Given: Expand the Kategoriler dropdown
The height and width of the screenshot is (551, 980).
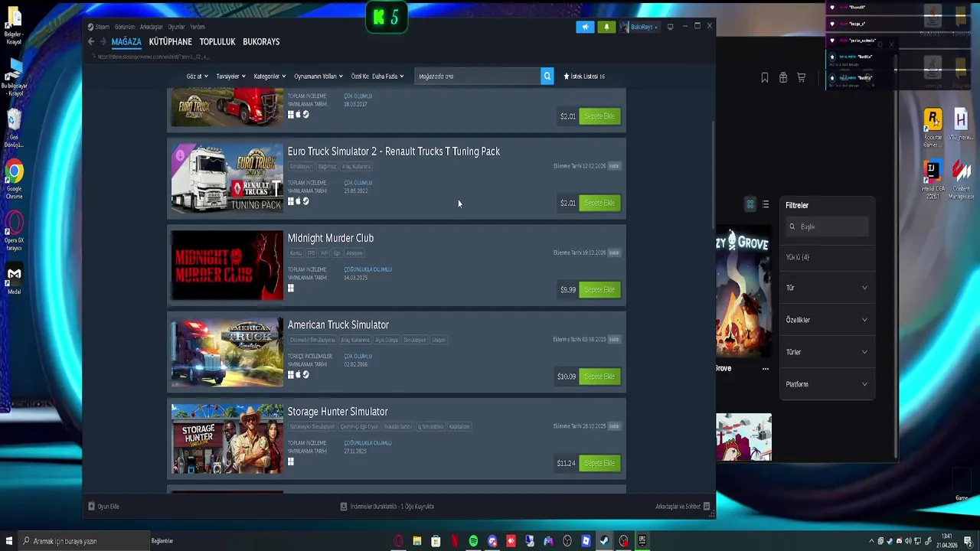Looking at the screenshot, I should [x=269, y=77].
